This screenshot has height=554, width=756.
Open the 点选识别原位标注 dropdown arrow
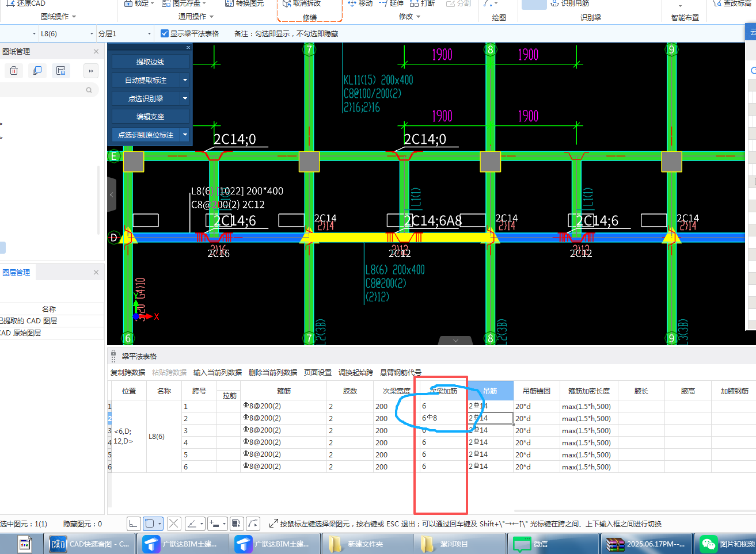click(x=185, y=135)
